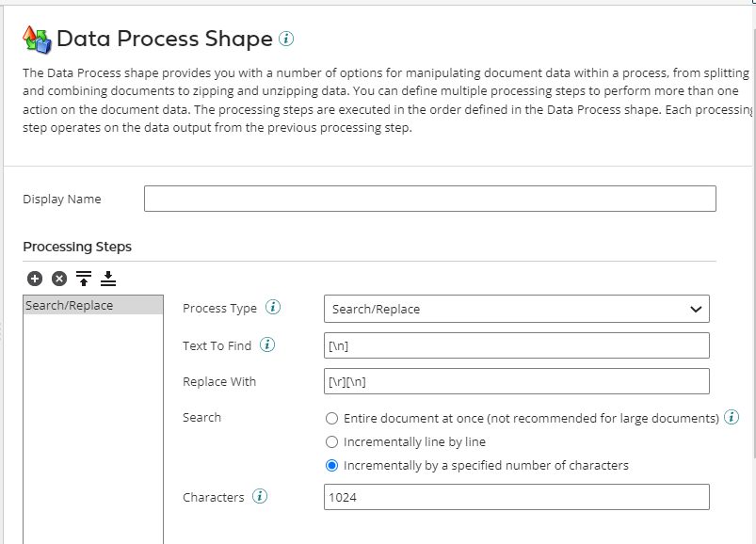Select Entire document at once radio button

coord(331,418)
